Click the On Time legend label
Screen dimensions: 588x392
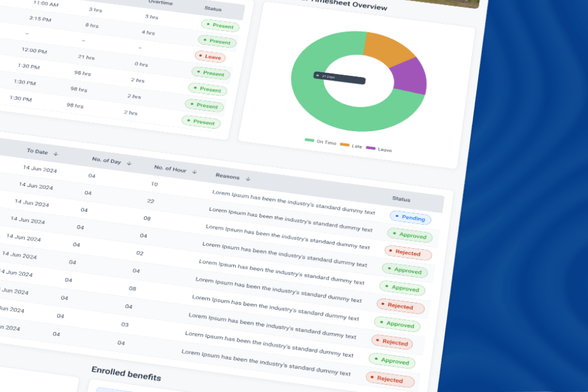tap(326, 142)
